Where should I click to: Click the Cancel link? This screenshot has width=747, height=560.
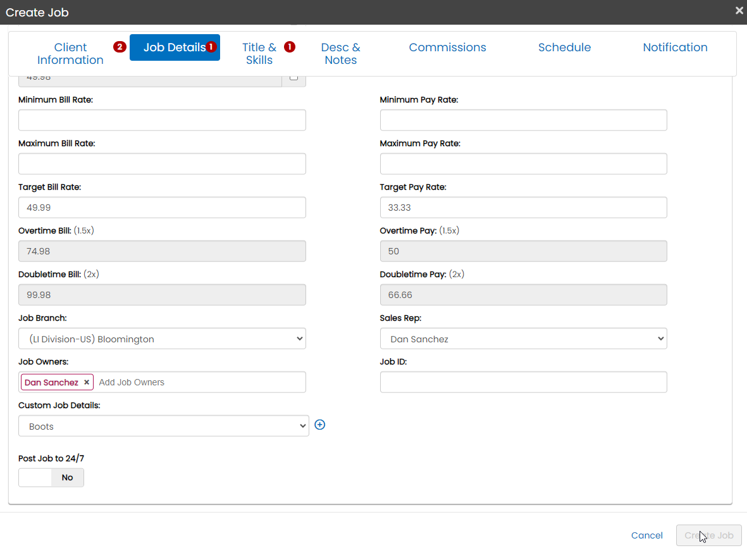[646, 535]
